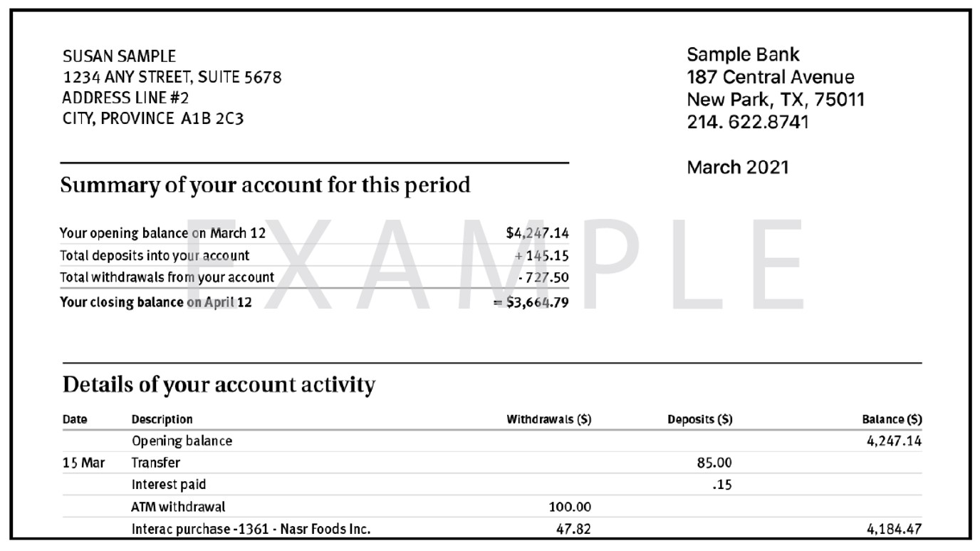This screenshot has height=551, width=980.
Task: Select the total withdrawals value - 727.50
Action: click(543, 278)
